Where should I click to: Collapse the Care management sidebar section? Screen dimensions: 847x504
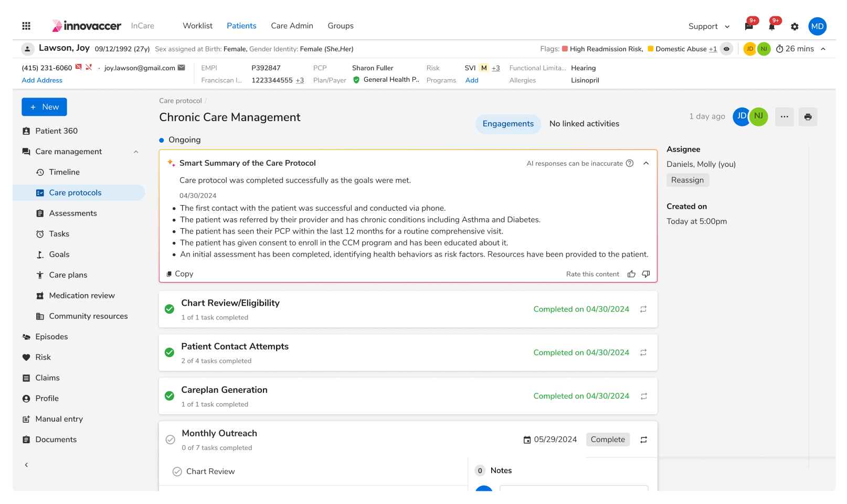(x=136, y=152)
